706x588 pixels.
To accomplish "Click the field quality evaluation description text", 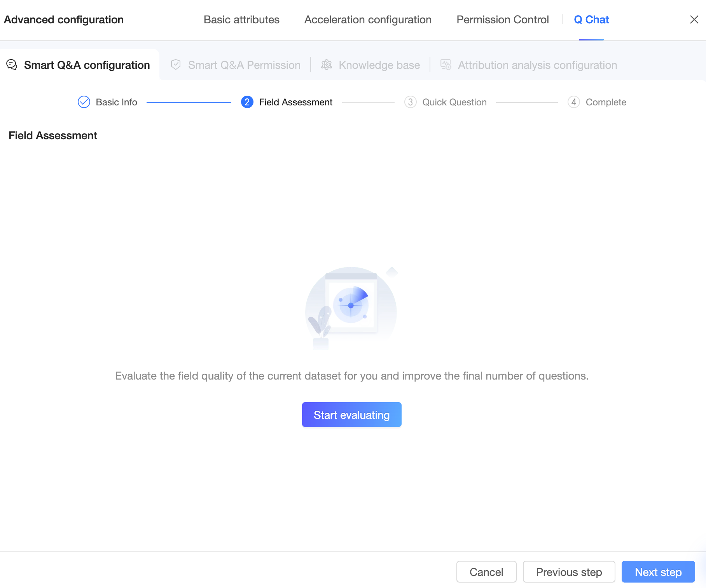I will click(x=352, y=376).
